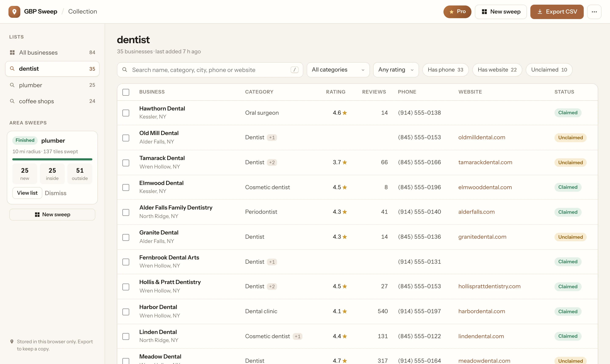Click the magnifier icon in search field

(125, 70)
